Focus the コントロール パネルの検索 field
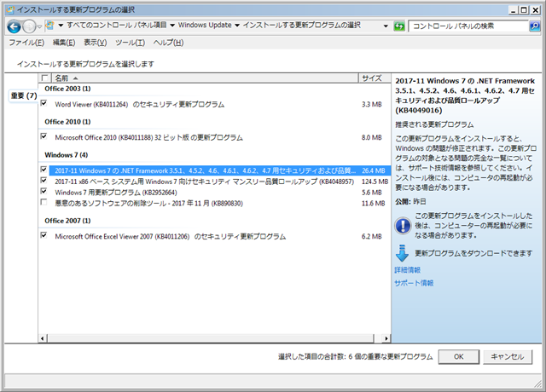Viewport: 546px width, 392px height. [x=468, y=26]
